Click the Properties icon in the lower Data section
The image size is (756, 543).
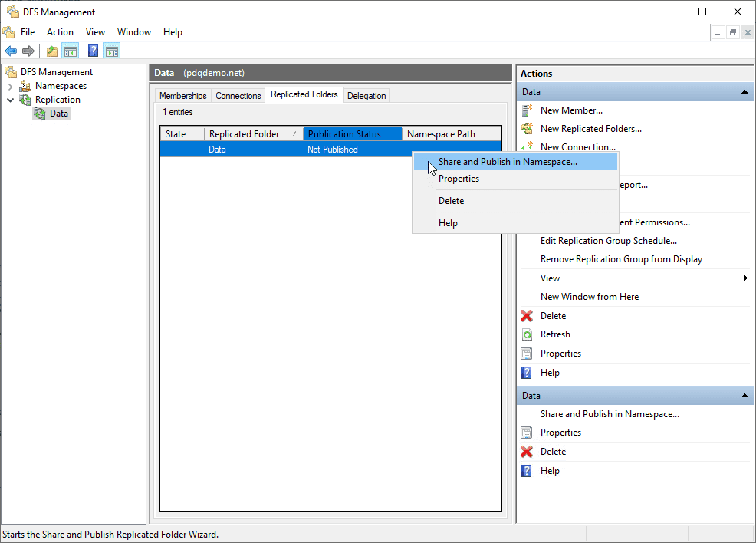[x=527, y=433]
